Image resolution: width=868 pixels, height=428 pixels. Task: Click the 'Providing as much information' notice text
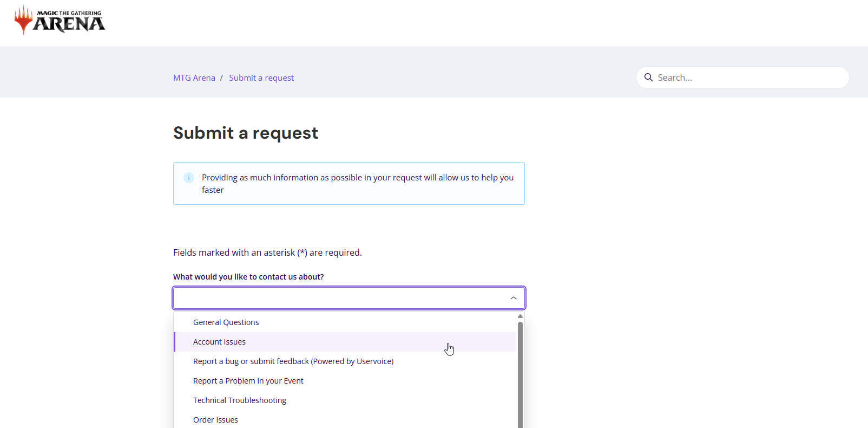point(358,184)
